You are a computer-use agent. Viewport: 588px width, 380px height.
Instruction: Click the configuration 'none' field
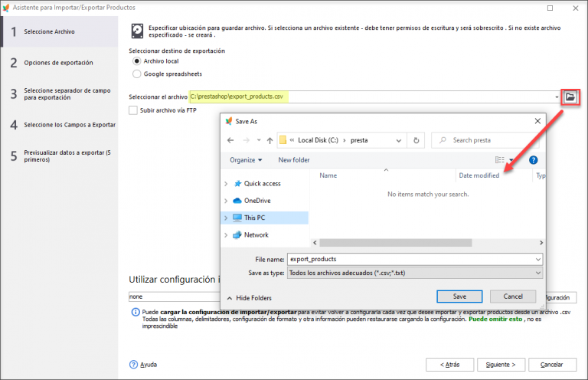[x=175, y=296]
